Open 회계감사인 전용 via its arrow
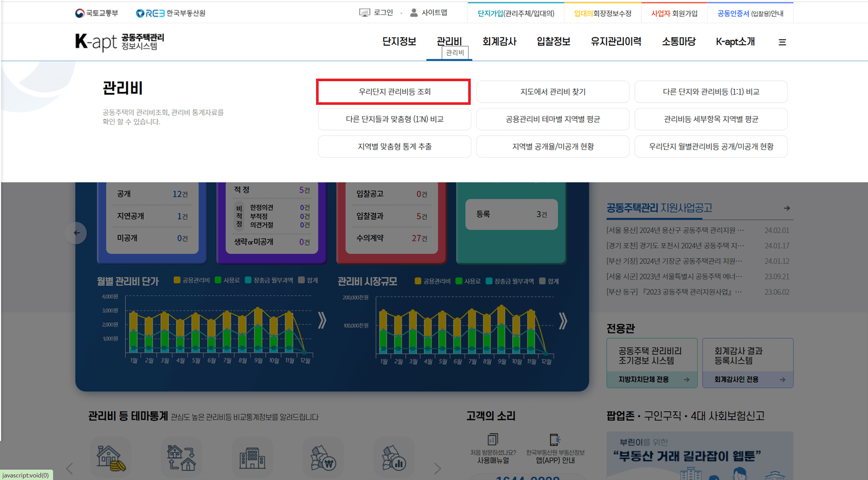Viewport: 868px width, 480px height. [783, 379]
